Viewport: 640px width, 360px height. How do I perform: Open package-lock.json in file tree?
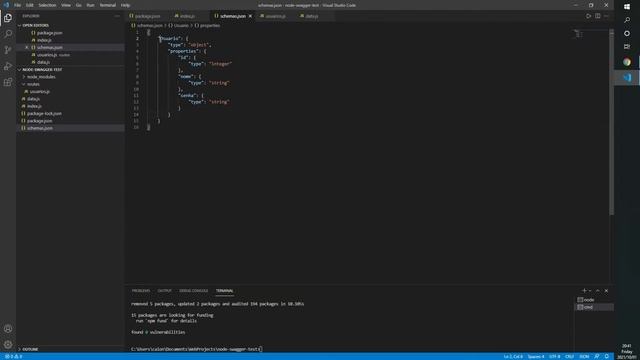pos(44,113)
